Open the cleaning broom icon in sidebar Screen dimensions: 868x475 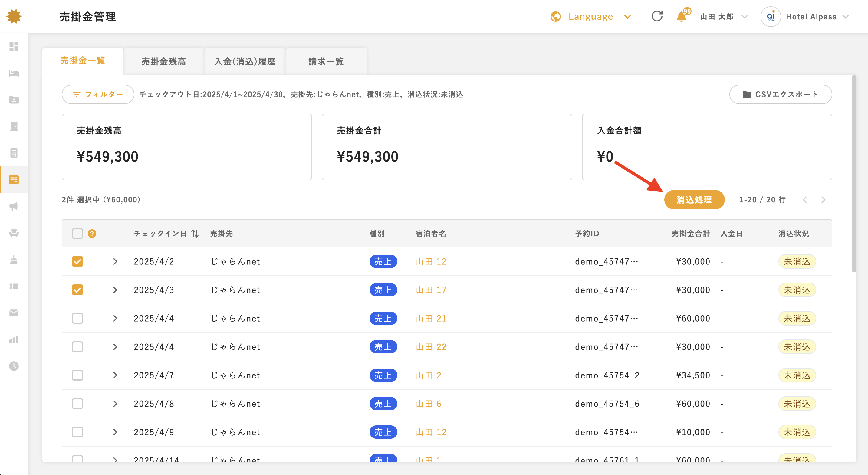point(14,259)
